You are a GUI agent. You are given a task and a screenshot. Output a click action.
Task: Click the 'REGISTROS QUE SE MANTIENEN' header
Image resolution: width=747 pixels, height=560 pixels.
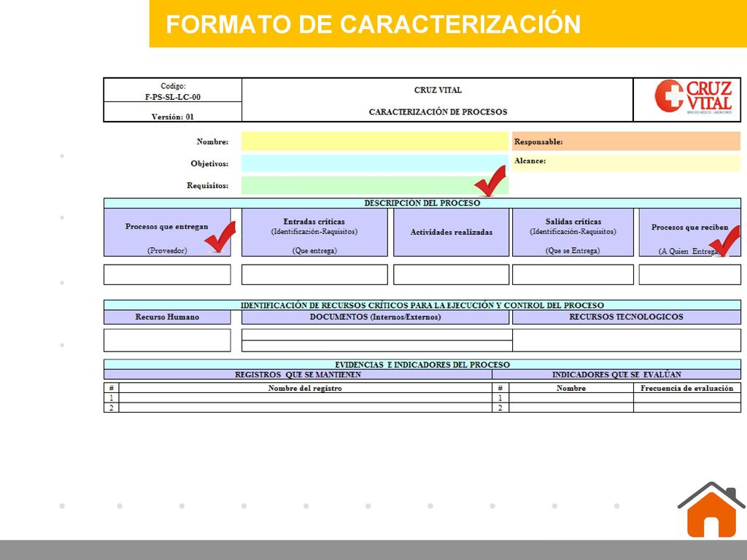click(x=298, y=375)
